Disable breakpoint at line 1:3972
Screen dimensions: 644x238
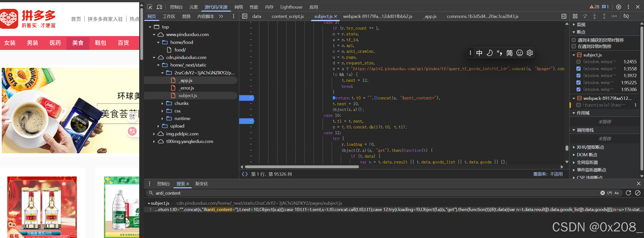click(579, 75)
